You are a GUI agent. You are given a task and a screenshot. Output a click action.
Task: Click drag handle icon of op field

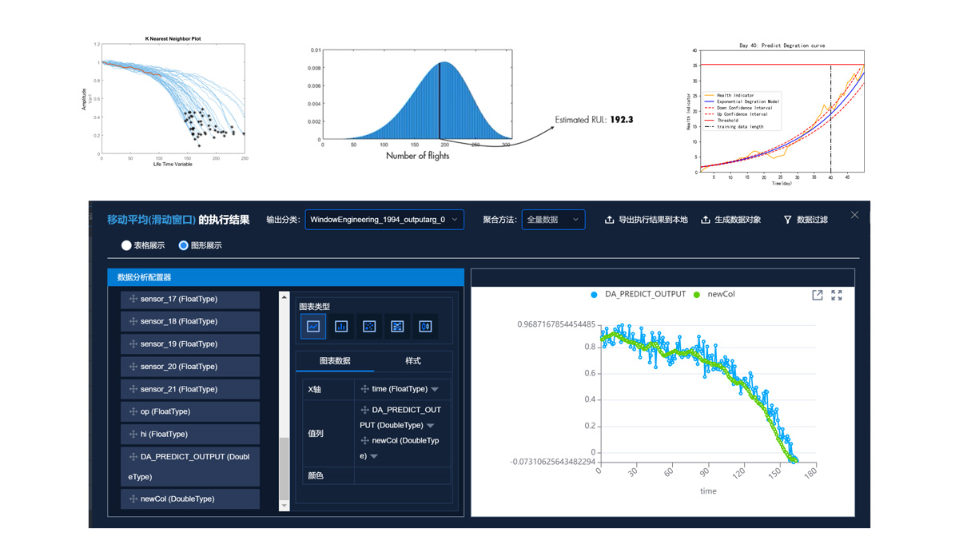click(x=133, y=411)
